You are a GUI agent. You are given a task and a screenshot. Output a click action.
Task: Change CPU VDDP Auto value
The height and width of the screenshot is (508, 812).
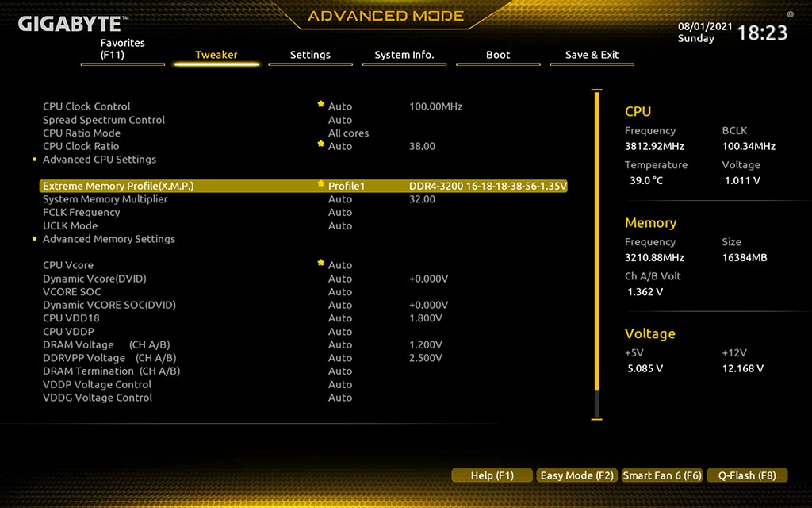[x=340, y=332]
